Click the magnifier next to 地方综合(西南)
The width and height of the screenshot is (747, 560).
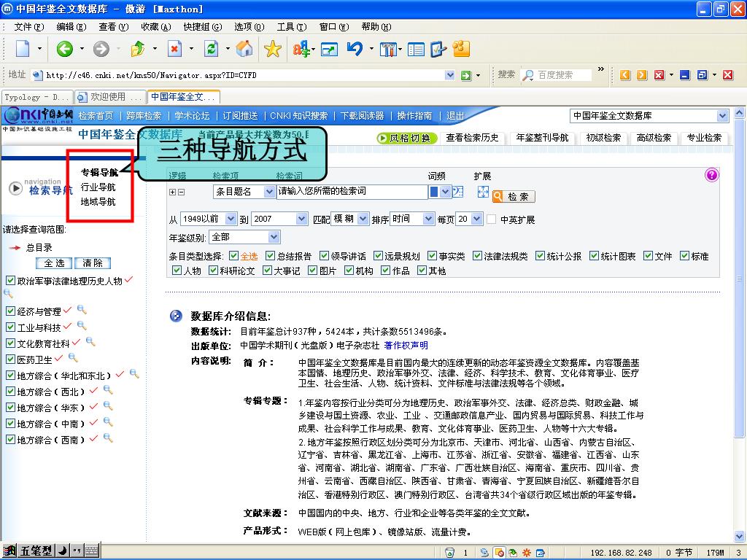point(108,438)
